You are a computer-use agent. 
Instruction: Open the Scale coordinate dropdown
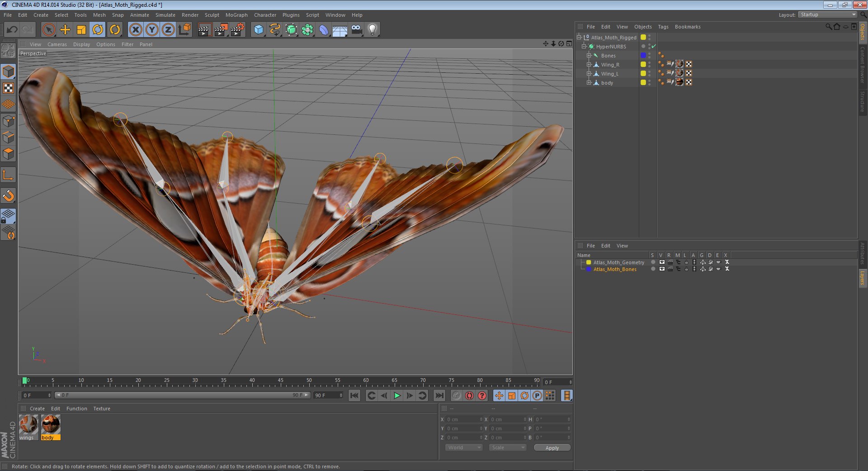(508, 447)
